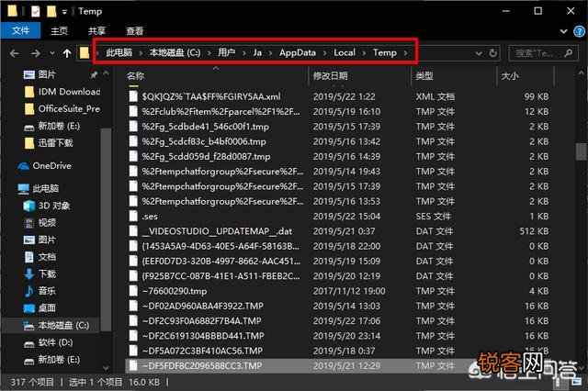This screenshot has width=588, height=391.
Task: Open the 文档 folder in sidebar
Action: (40, 257)
